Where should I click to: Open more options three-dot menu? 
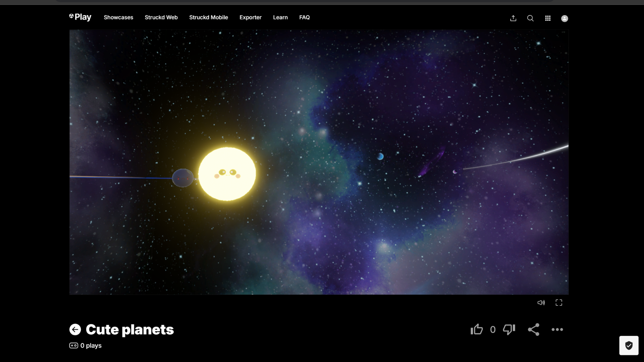coord(557,329)
